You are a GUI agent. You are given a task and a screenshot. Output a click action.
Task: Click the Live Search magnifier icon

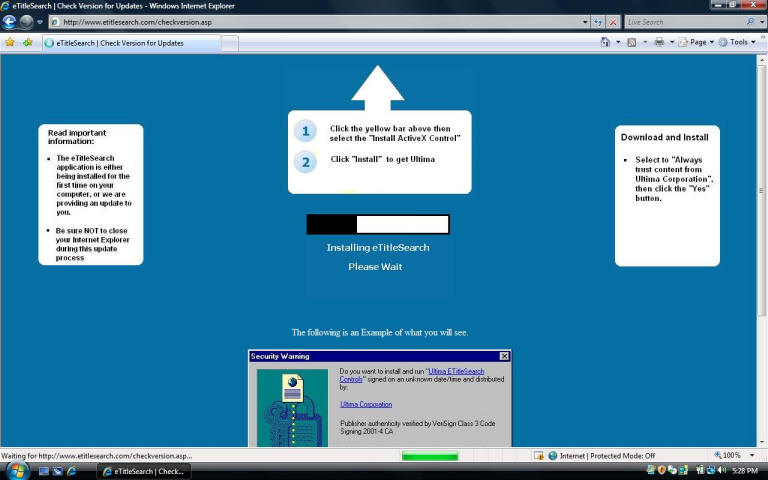750,22
